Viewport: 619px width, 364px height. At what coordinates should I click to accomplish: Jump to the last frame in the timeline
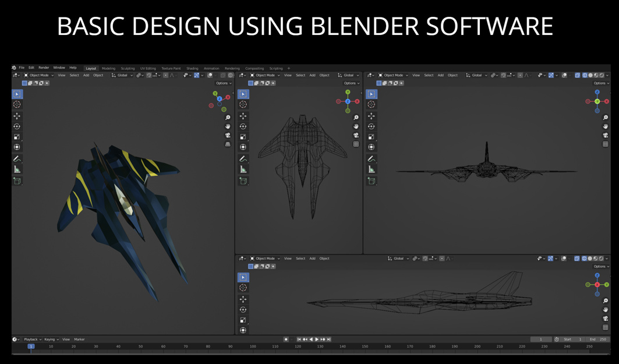click(x=328, y=339)
